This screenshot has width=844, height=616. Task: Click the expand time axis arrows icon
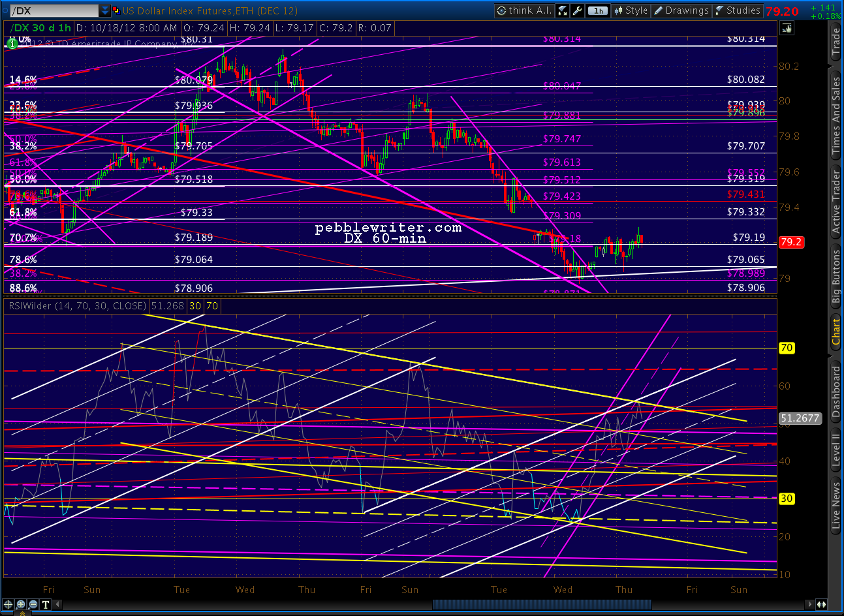pos(821,604)
